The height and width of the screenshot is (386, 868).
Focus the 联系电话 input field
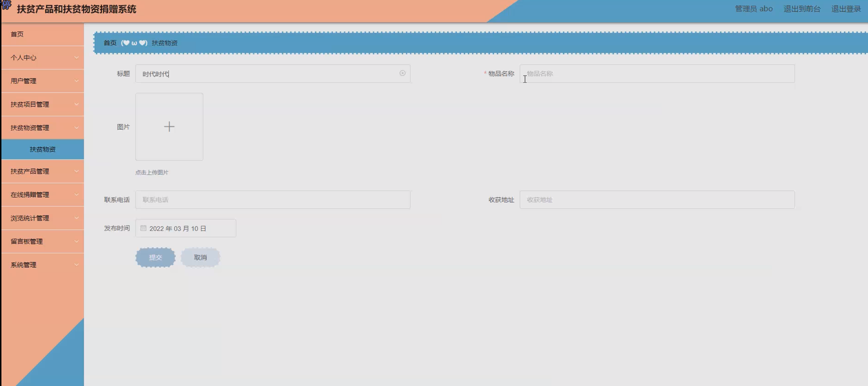pos(273,200)
